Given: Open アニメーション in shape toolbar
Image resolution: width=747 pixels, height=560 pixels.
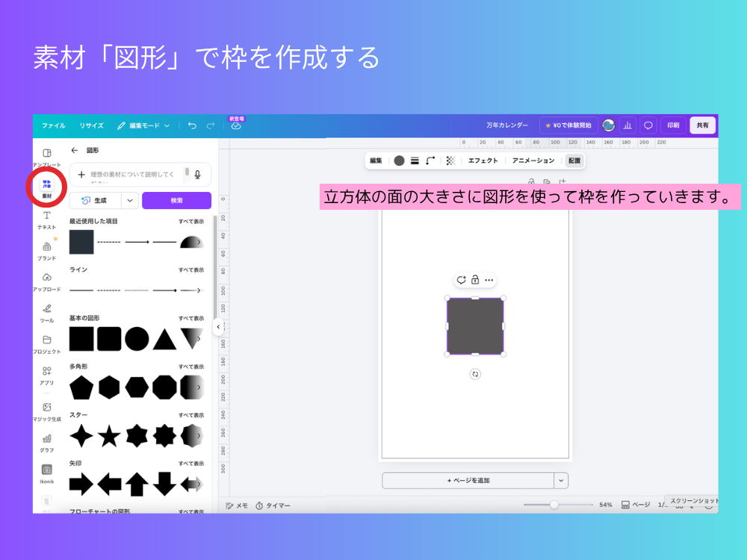Looking at the screenshot, I should 533,161.
